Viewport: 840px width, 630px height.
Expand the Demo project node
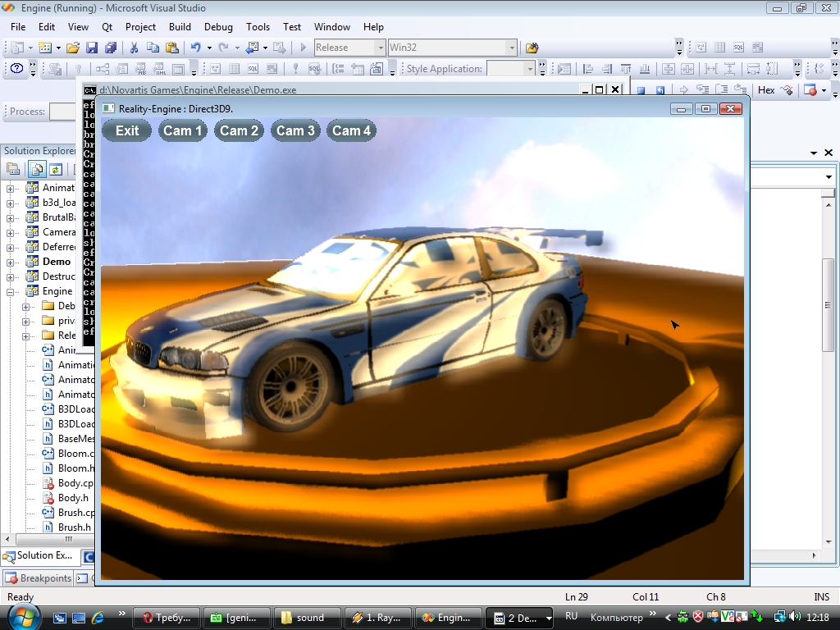(11, 262)
